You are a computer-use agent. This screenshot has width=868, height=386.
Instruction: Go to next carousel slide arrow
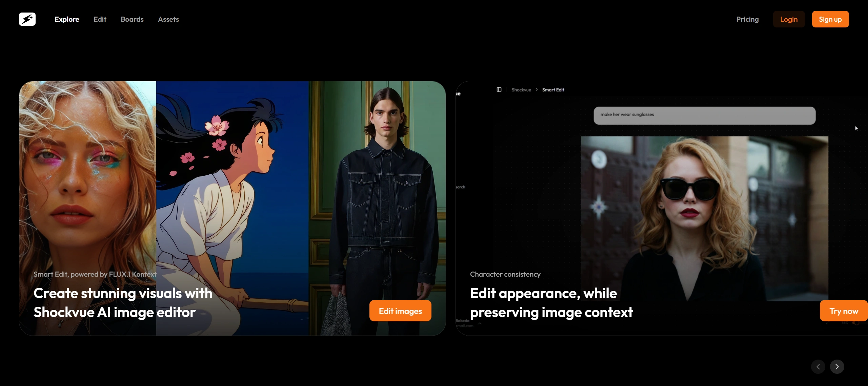coord(837,367)
